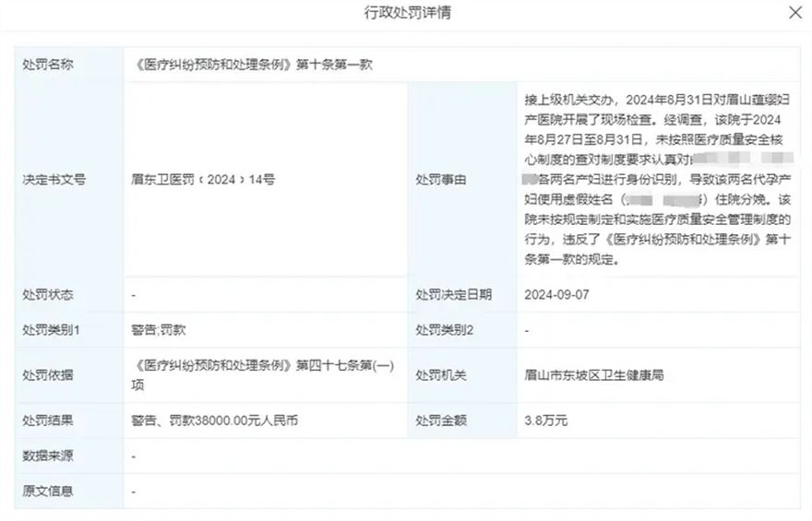
Task: Select document number 眉东卫医罚（2024）14号
Action: tap(203, 180)
